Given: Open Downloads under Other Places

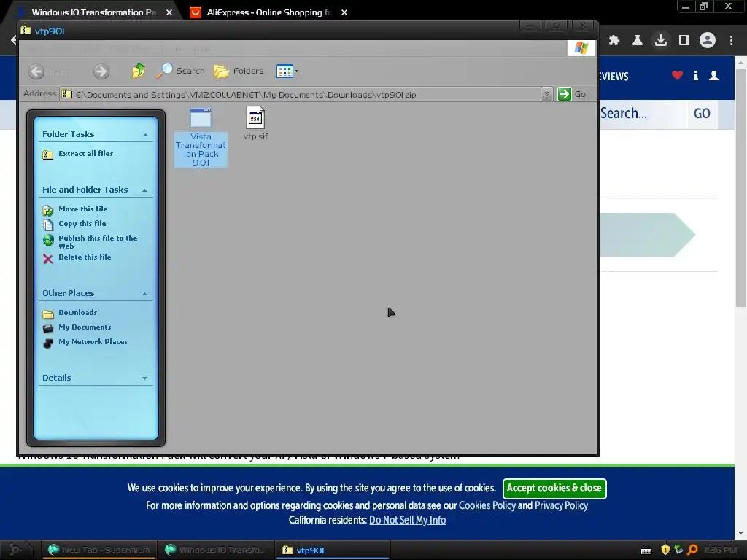Looking at the screenshot, I should click(x=77, y=312).
